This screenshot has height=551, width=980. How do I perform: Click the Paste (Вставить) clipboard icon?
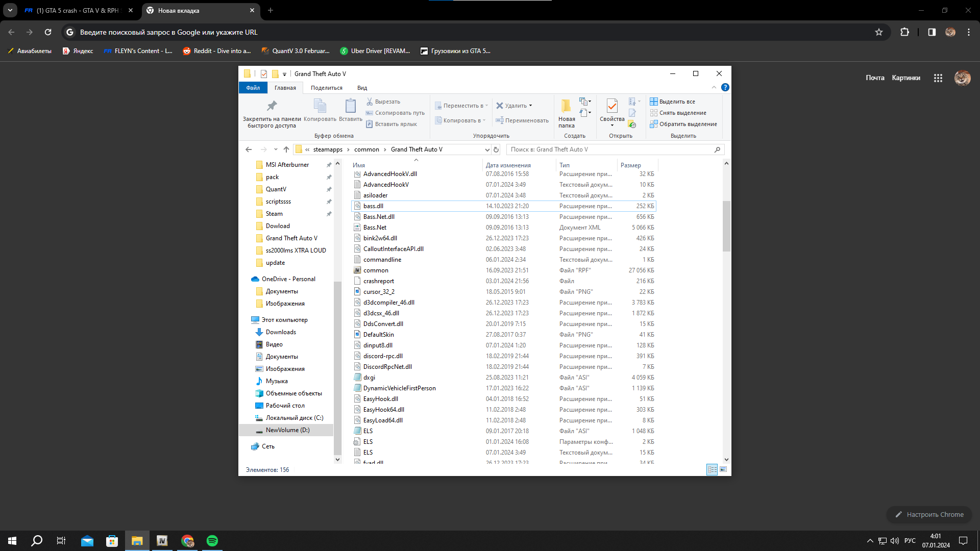[x=350, y=106]
